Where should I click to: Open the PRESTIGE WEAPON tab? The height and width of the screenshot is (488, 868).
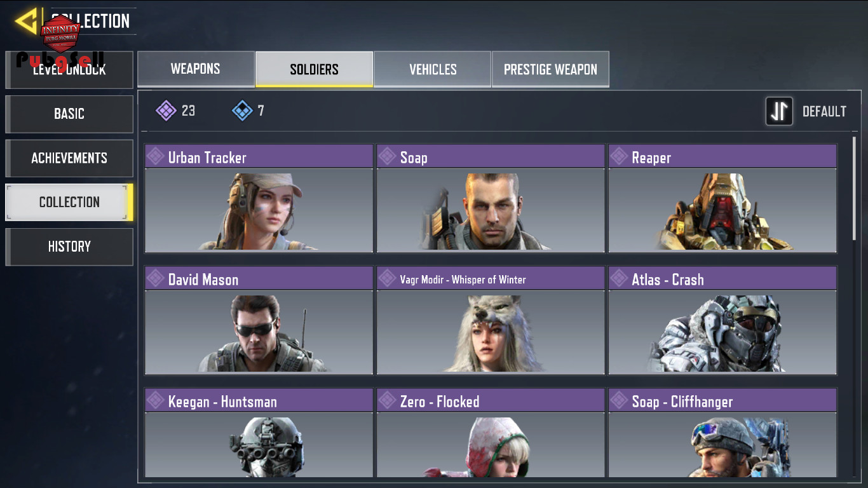(550, 69)
